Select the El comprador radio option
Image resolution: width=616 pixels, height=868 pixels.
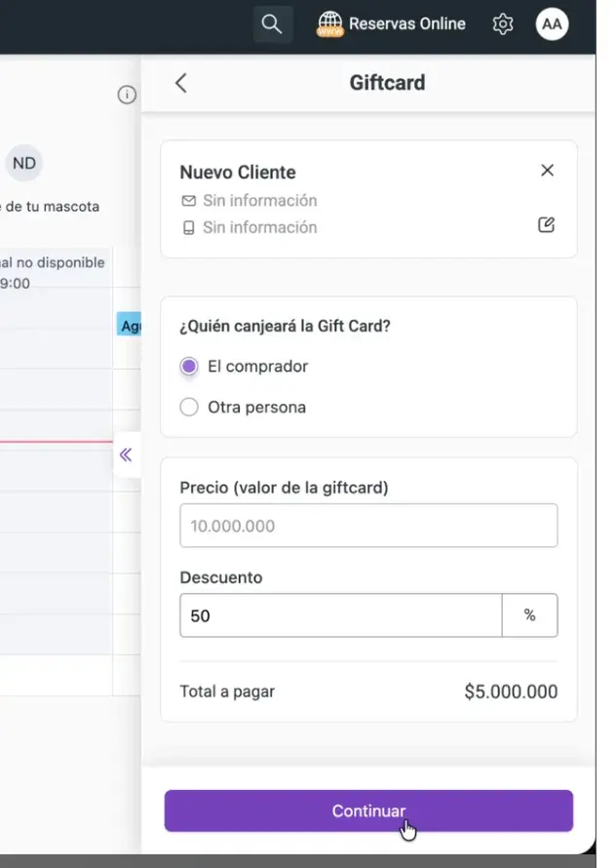click(189, 367)
